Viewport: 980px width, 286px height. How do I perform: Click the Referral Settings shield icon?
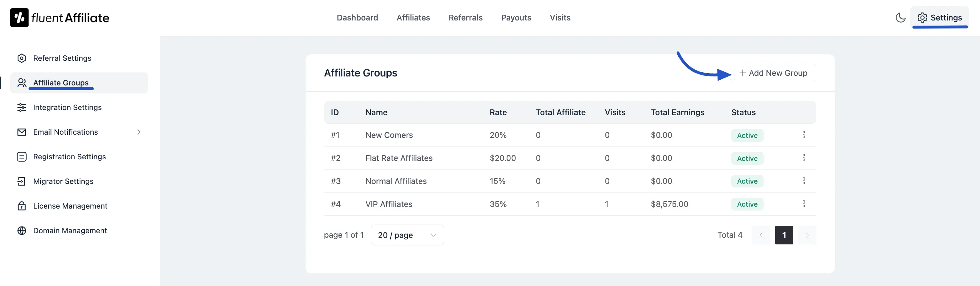(x=22, y=58)
